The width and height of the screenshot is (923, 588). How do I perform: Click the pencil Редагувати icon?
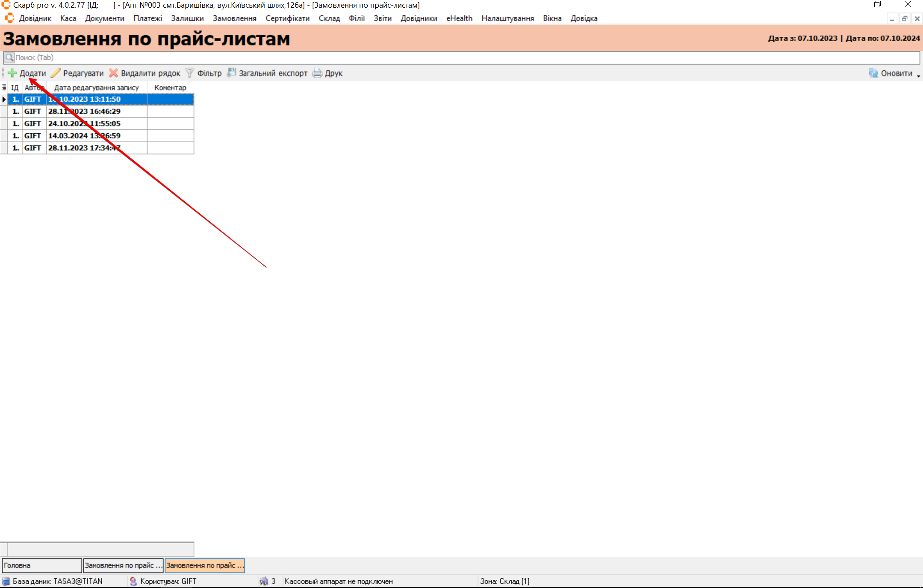coord(56,73)
